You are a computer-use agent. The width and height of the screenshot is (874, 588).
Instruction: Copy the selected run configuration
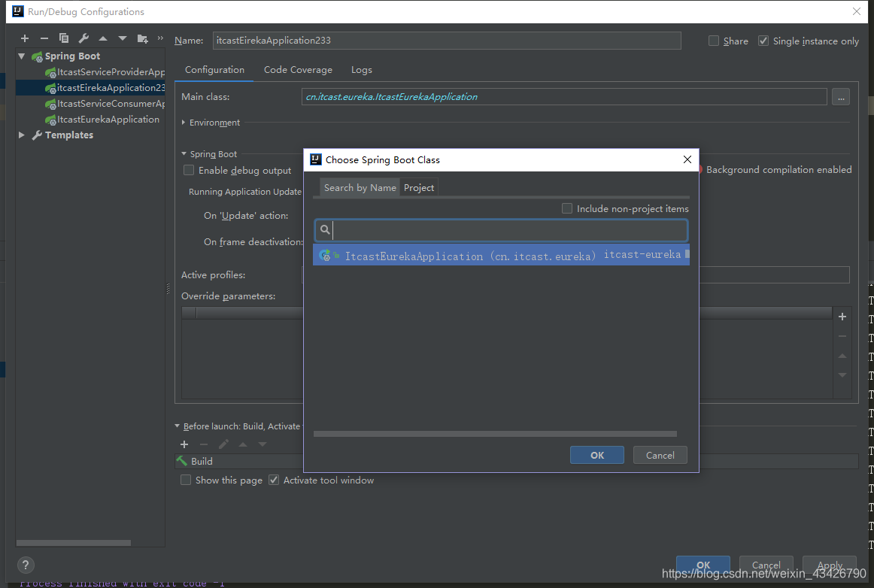point(63,38)
